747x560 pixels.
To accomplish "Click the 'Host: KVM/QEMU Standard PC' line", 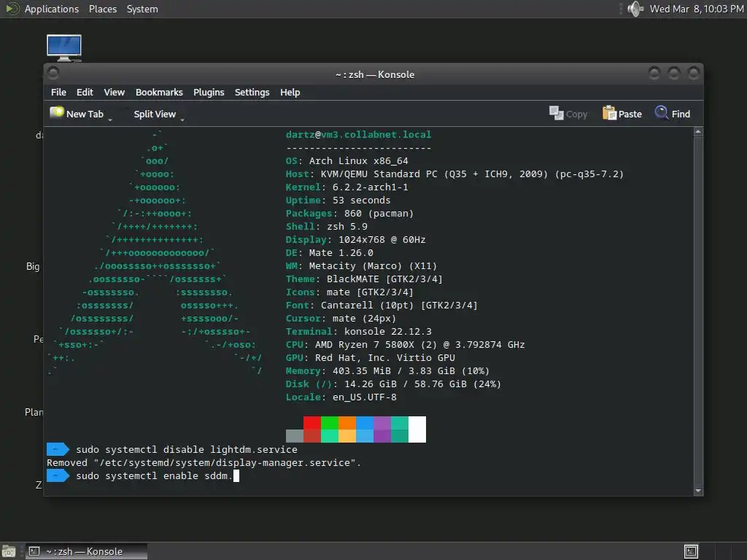I will [x=454, y=174].
